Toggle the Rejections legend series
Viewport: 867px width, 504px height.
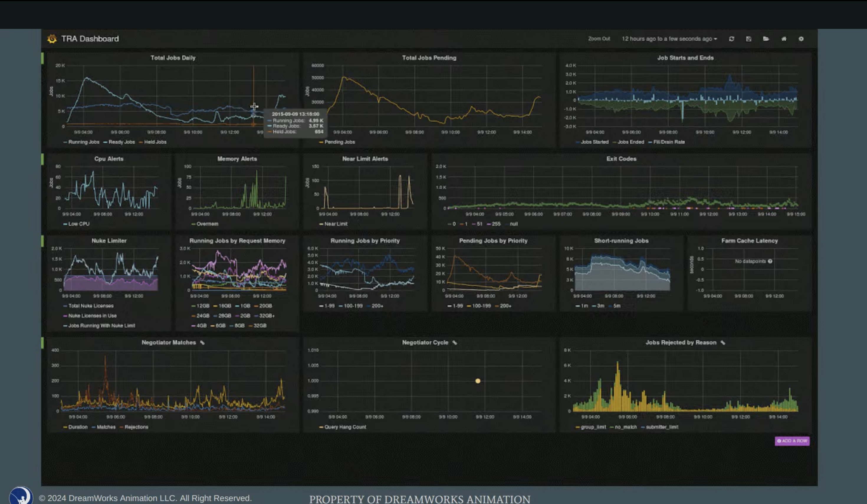(136, 427)
